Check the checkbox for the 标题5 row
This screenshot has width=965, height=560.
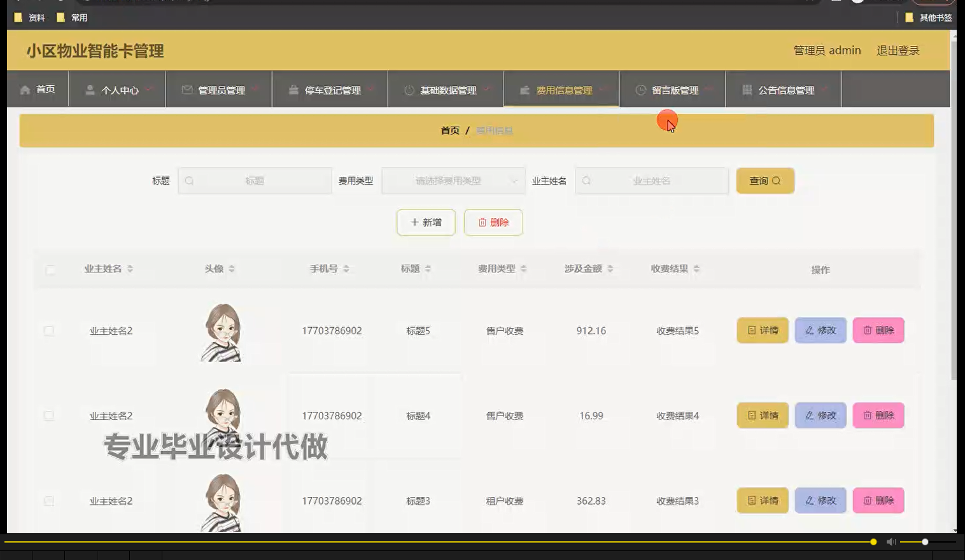pyautogui.click(x=49, y=330)
